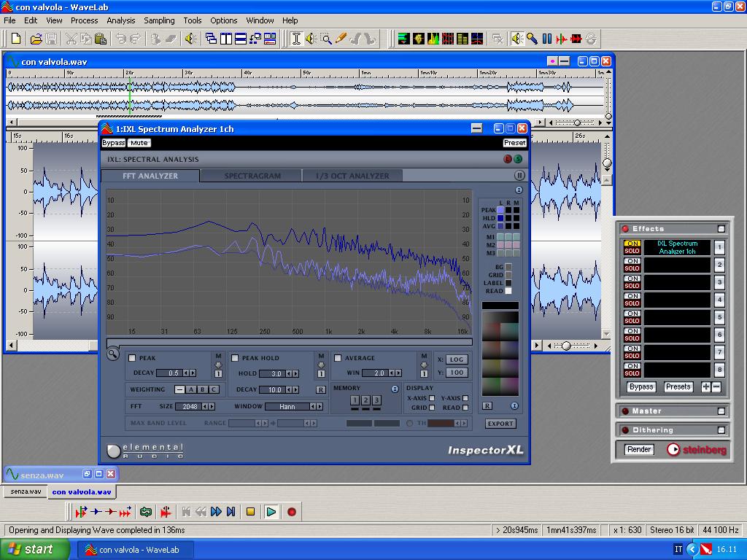The width and height of the screenshot is (747, 560).
Task: Click the pause icon beside the analyzer tabs
Action: [519, 175]
